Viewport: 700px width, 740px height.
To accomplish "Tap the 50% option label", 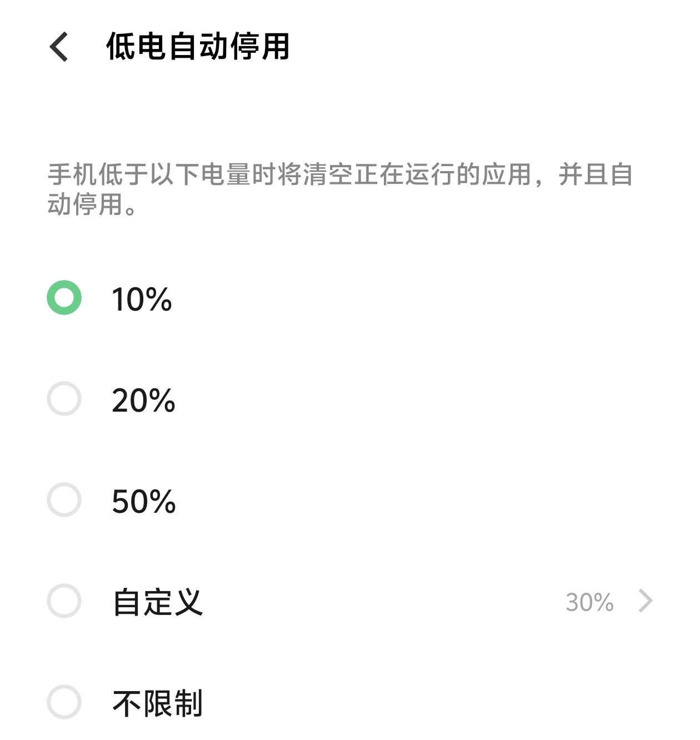I will (143, 502).
